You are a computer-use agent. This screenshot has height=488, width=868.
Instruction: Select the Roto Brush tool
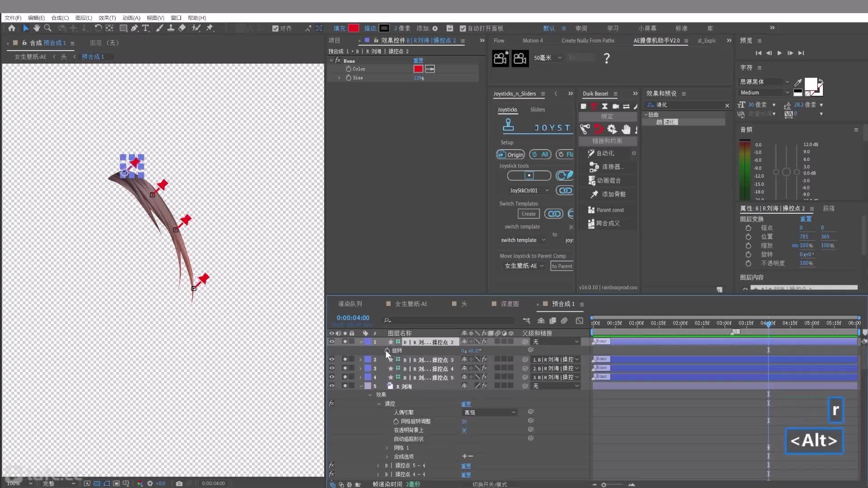196,28
